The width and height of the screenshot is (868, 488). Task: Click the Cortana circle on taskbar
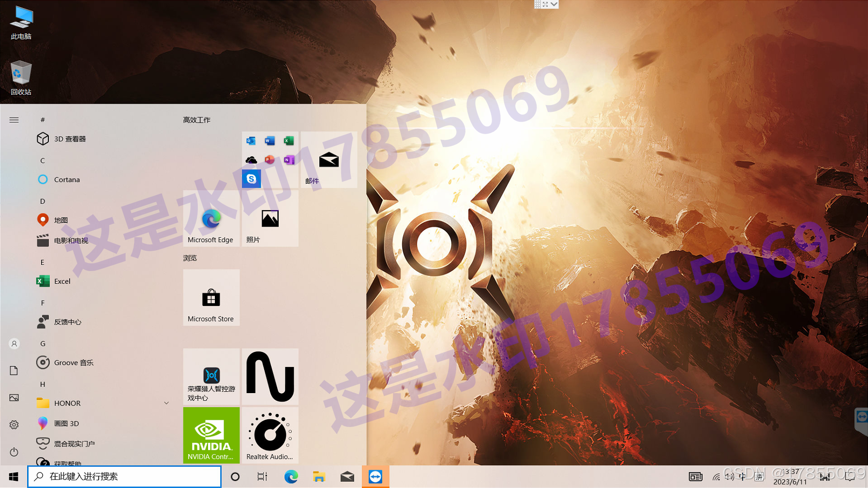pyautogui.click(x=235, y=477)
